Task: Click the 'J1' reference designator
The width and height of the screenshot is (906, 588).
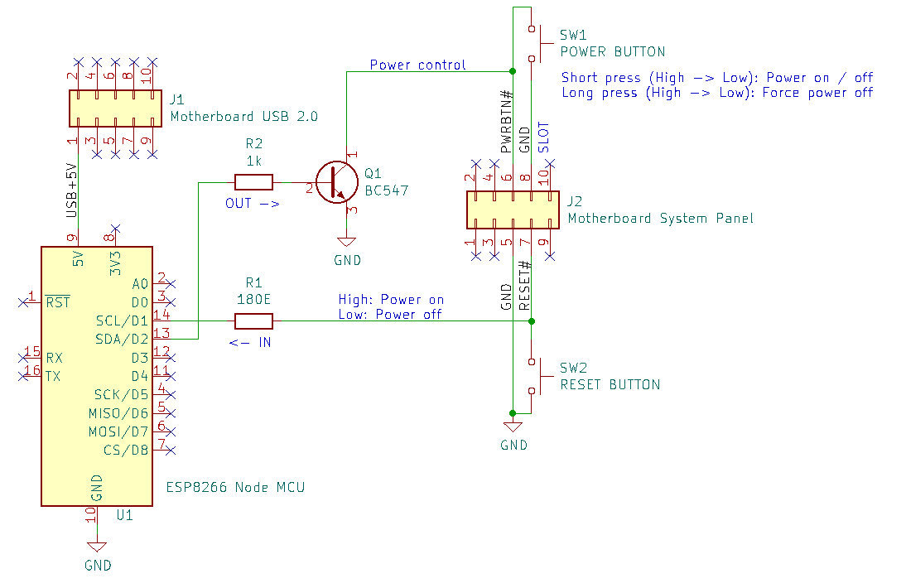Action: pyautogui.click(x=176, y=99)
